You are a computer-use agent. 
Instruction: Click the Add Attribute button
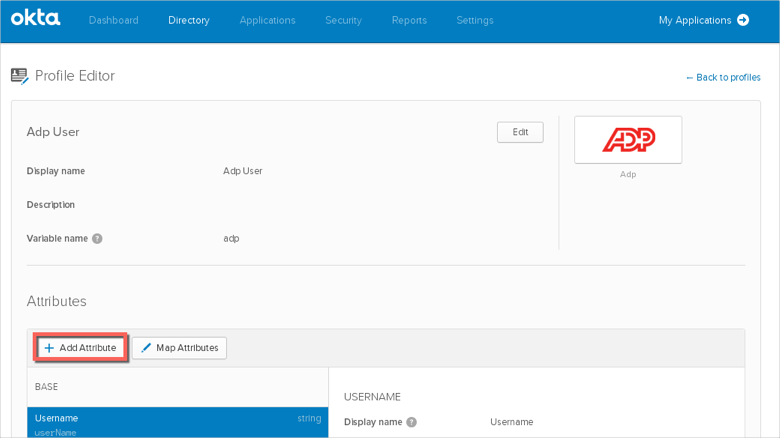pyautogui.click(x=80, y=348)
